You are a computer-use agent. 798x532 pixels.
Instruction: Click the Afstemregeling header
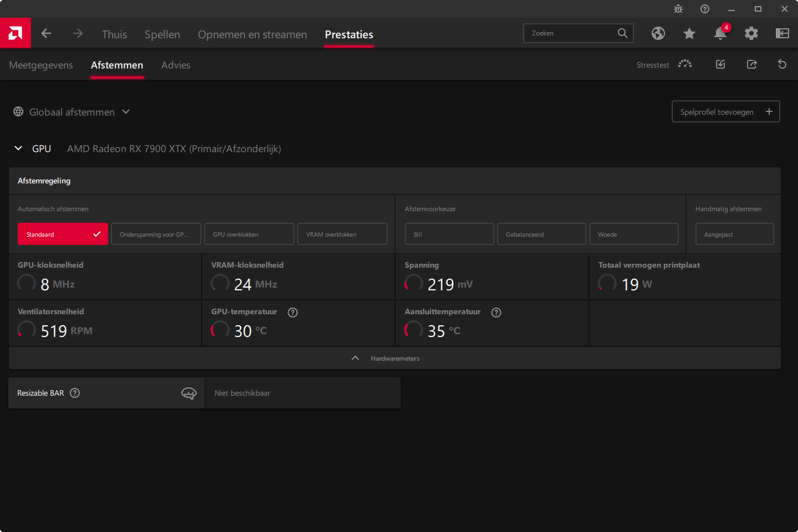(44, 181)
